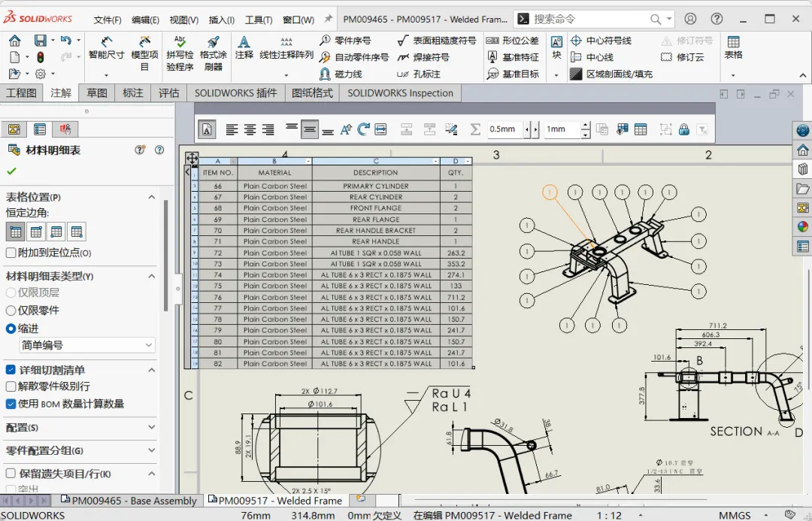Add a Balloon annotation

coord(345,41)
